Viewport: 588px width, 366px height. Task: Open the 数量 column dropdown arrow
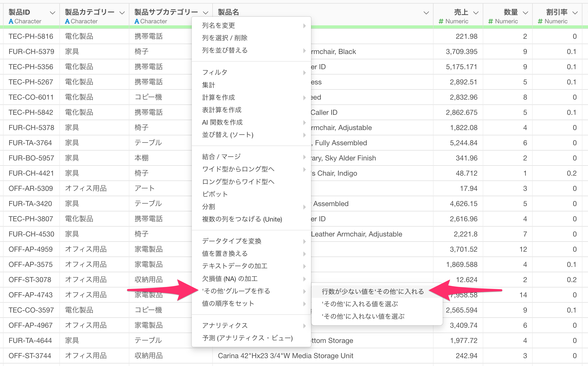point(525,13)
